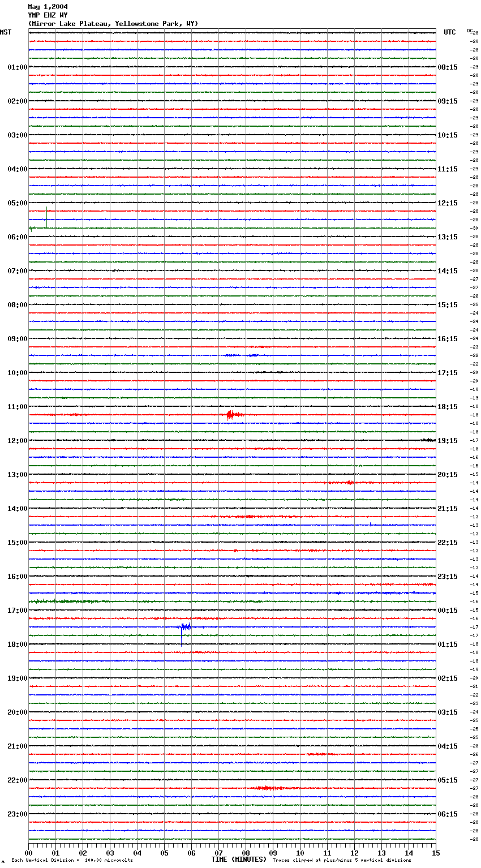
Task: Click the '10:00' MST time label
Action: [x=18, y=373]
